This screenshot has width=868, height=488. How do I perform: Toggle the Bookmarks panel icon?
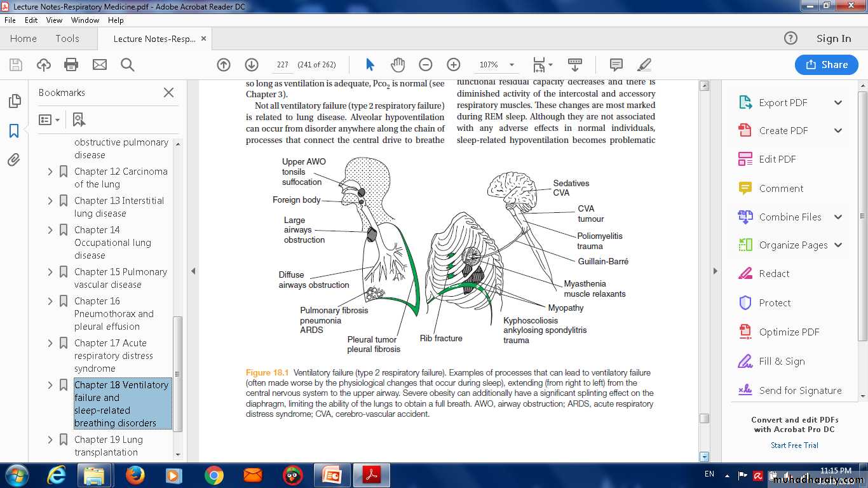tap(14, 131)
